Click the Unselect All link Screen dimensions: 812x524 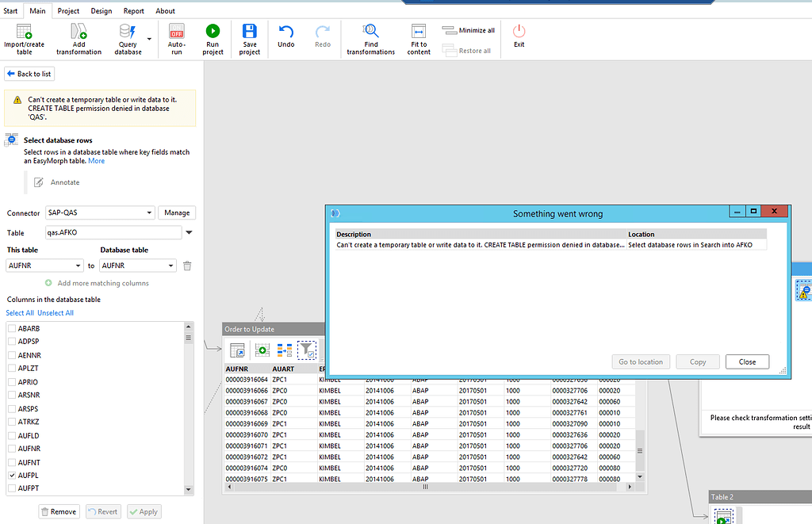56,313
